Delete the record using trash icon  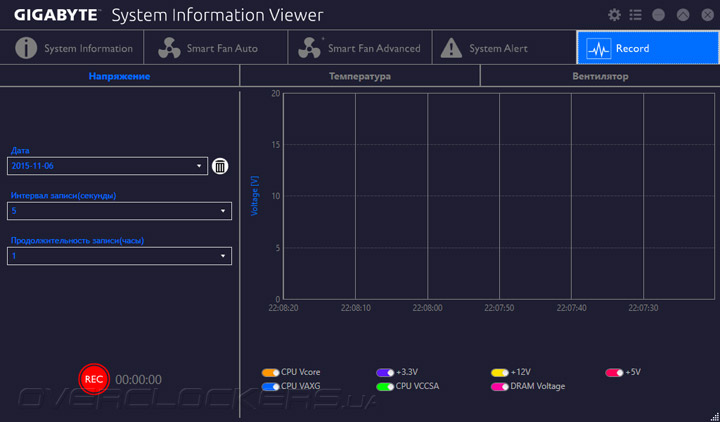220,166
